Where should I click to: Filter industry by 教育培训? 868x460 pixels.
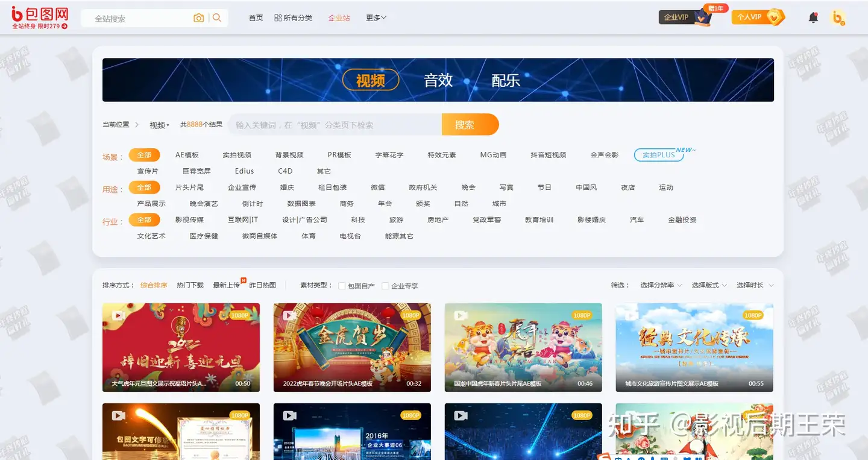[539, 220]
